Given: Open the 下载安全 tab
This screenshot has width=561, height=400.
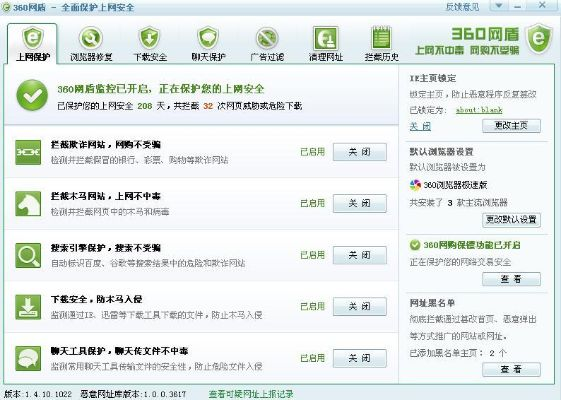Looking at the screenshot, I should tap(150, 44).
